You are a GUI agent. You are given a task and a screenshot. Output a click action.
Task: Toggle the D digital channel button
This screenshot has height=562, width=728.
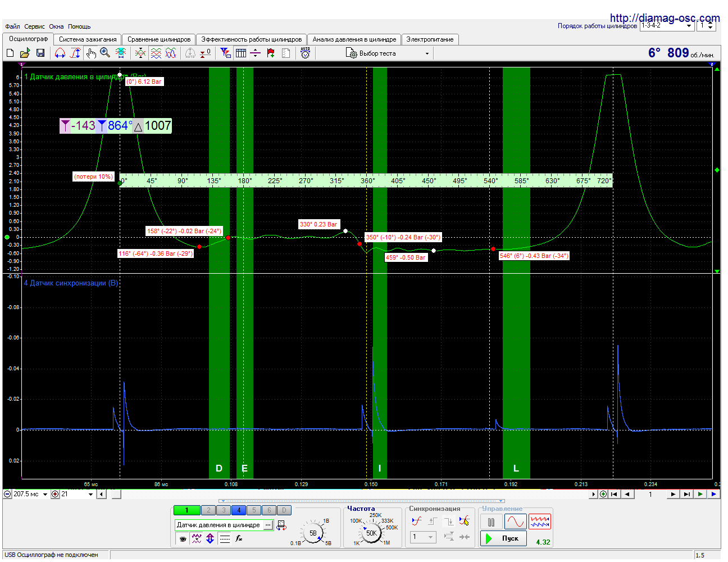point(284,510)
